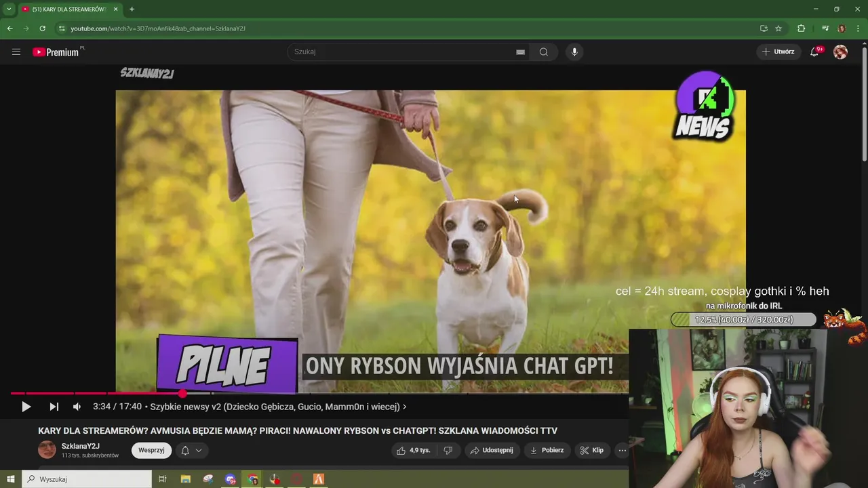Open Chrome media control icon
Screen dimensions: 868x488
point(825,28)
